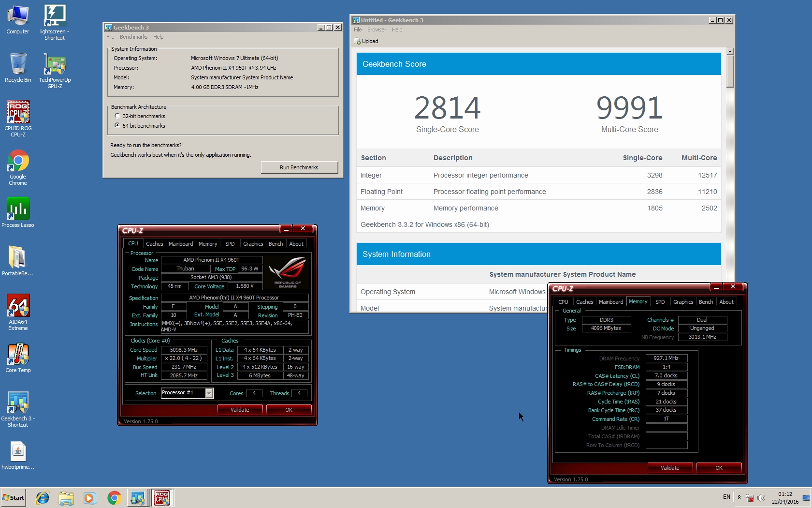Open Geekbench 3 Shortcut desktop icon
812x508 pixels.
(x=18, y=409)
